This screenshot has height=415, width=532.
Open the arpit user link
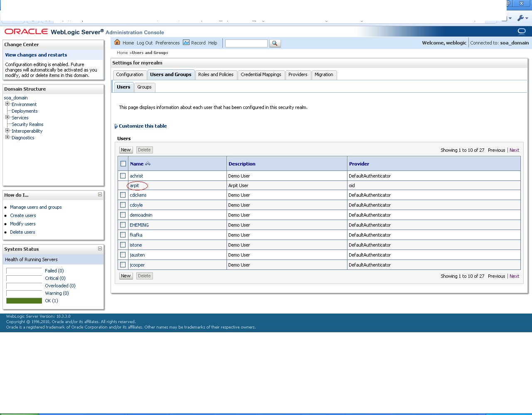[x=134, y=185]
